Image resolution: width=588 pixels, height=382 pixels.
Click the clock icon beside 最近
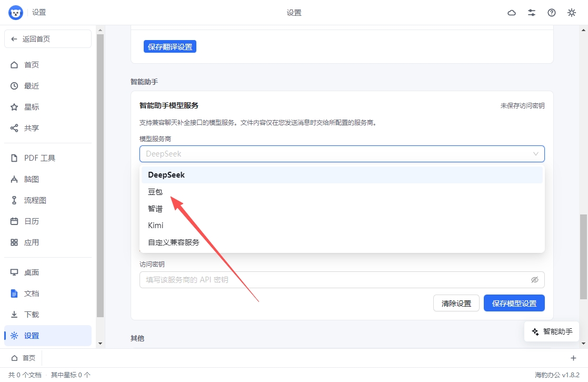tap(14, 86)
